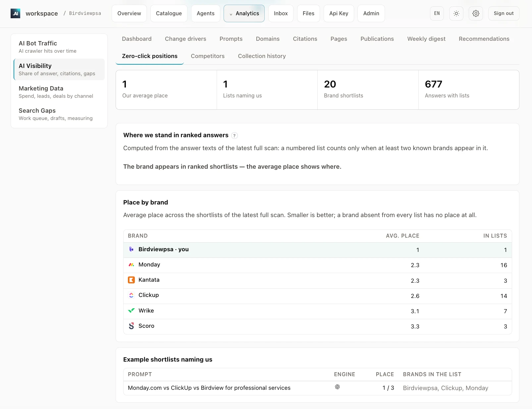Click the ChatGPT engine icon in shortlist row
Screen dimensions: 532x409
[337, 387]
